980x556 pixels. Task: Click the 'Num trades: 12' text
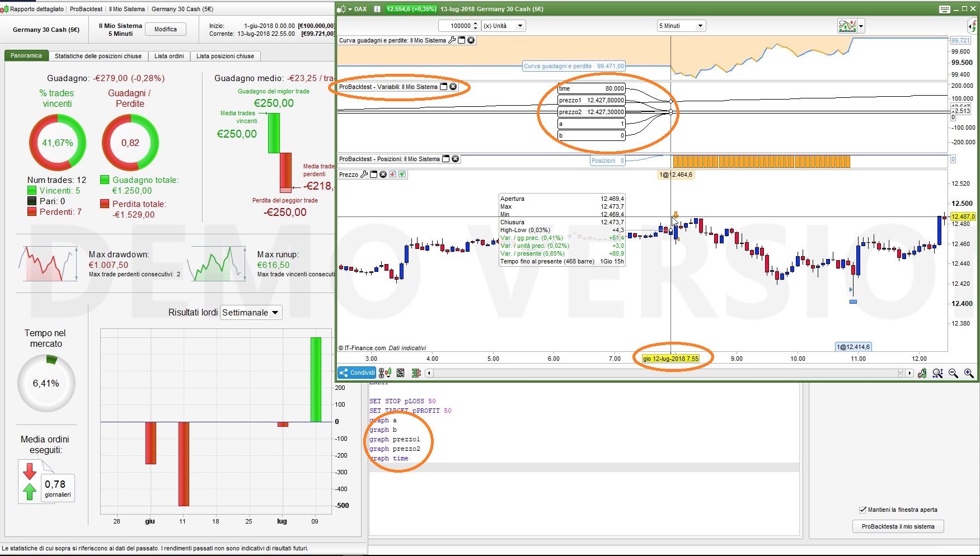pos(57,180)
